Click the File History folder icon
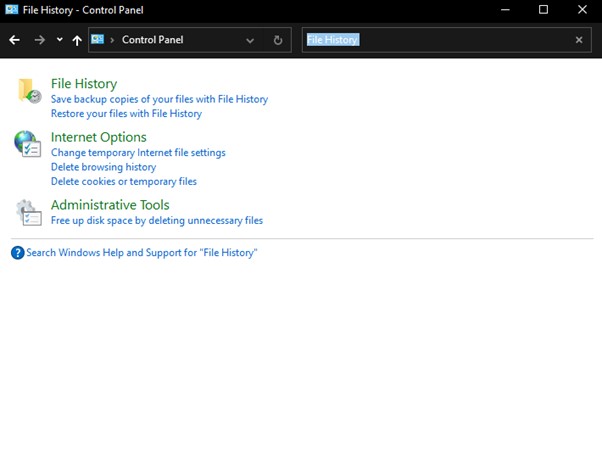This screenshot has height=452, width=602. 28,90
